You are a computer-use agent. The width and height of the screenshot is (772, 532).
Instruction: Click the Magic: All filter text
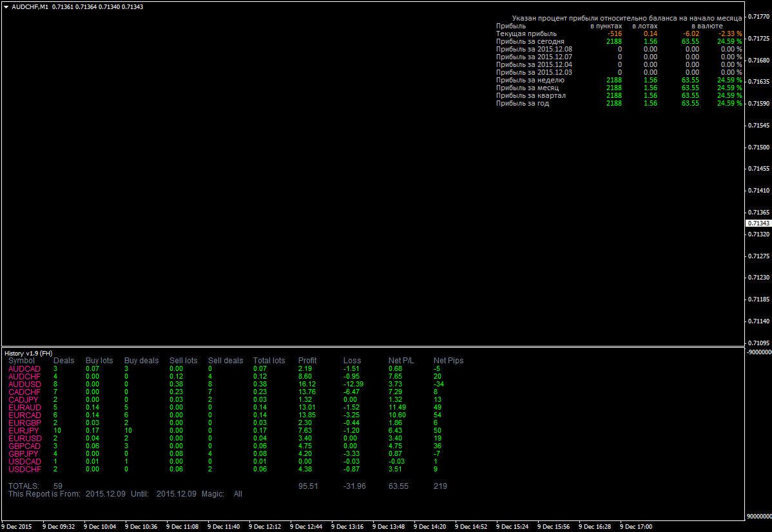tap(222, 493)
